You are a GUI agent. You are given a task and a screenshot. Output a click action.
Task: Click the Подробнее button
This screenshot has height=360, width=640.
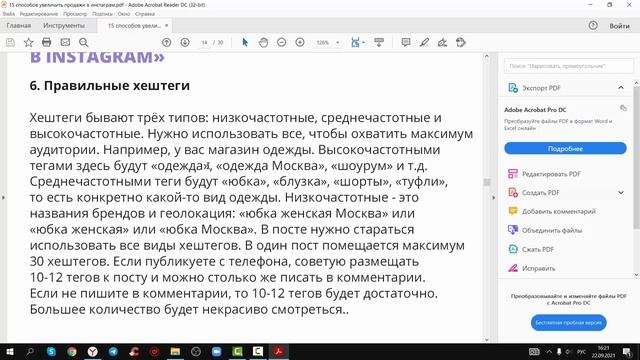point(565,149)
